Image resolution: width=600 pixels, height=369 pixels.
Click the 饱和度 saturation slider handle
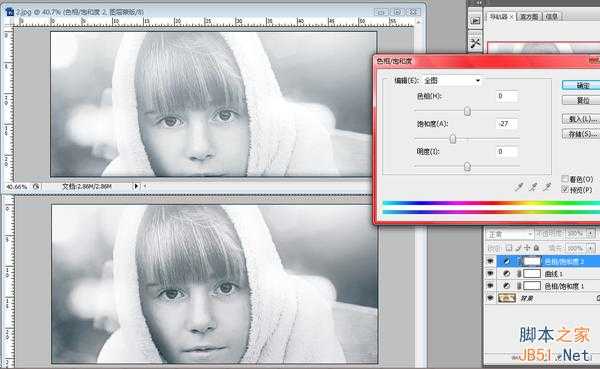pyautogui.click(x=453, y=138)
